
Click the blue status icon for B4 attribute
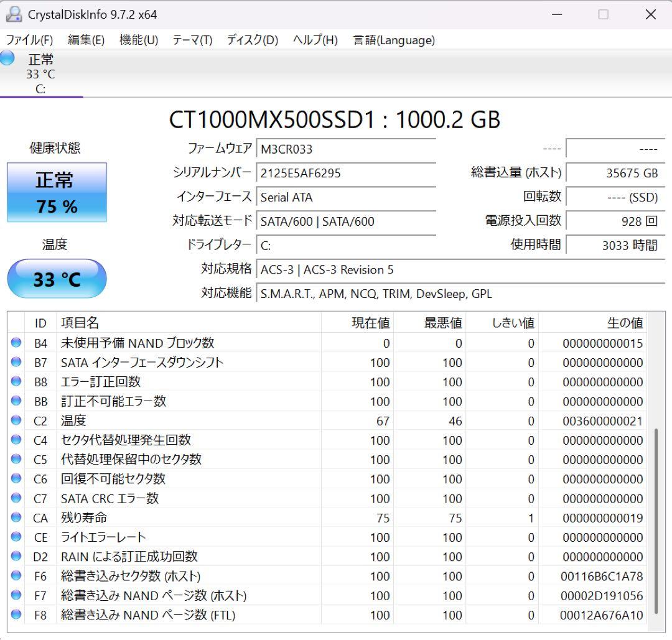click(16, 343)
